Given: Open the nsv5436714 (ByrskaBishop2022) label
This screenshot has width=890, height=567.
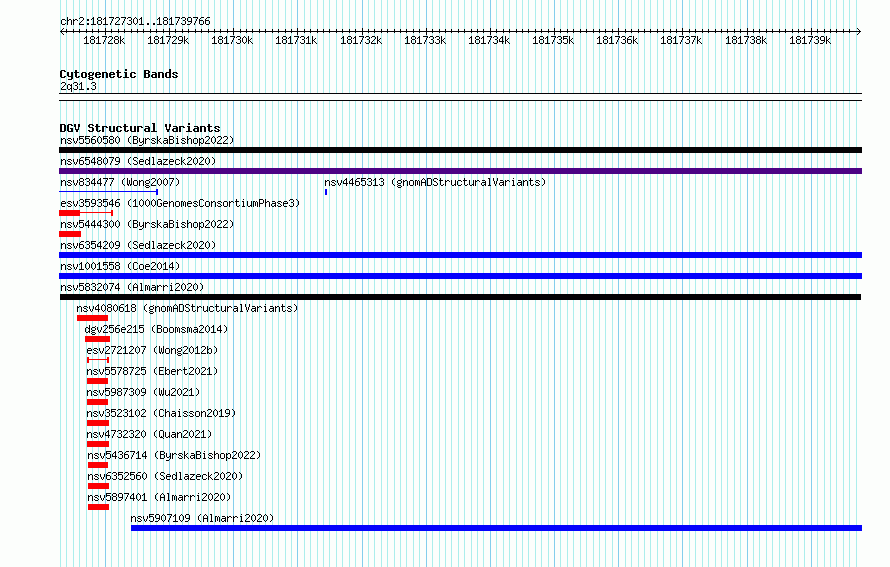Looking at the screenshot, I should pyautogui.click(x=174, y=455).
